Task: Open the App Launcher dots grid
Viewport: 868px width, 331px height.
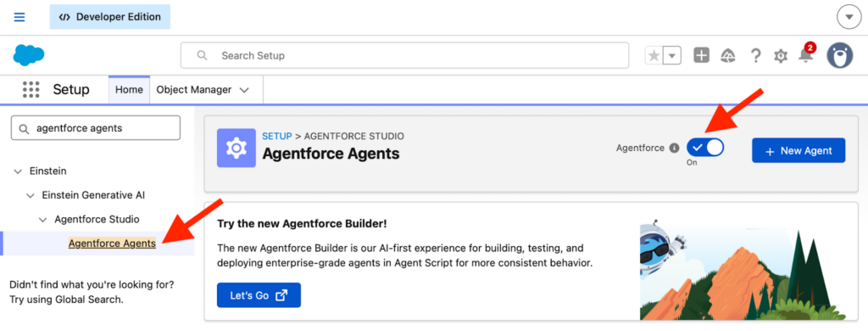Action: 31,89
